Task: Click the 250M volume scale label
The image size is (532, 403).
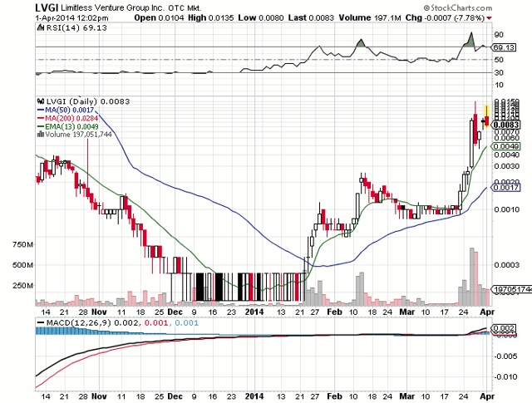Action: click(22, 286)
